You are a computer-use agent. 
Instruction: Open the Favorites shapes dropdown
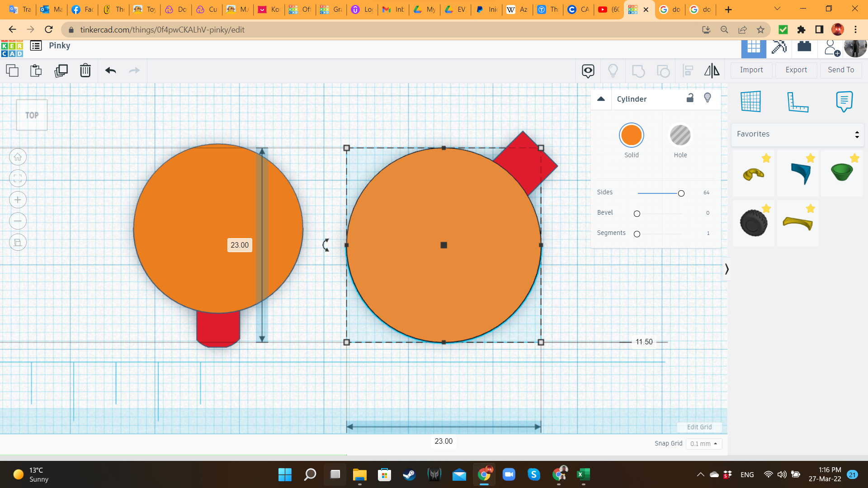(x=797, y=134)
